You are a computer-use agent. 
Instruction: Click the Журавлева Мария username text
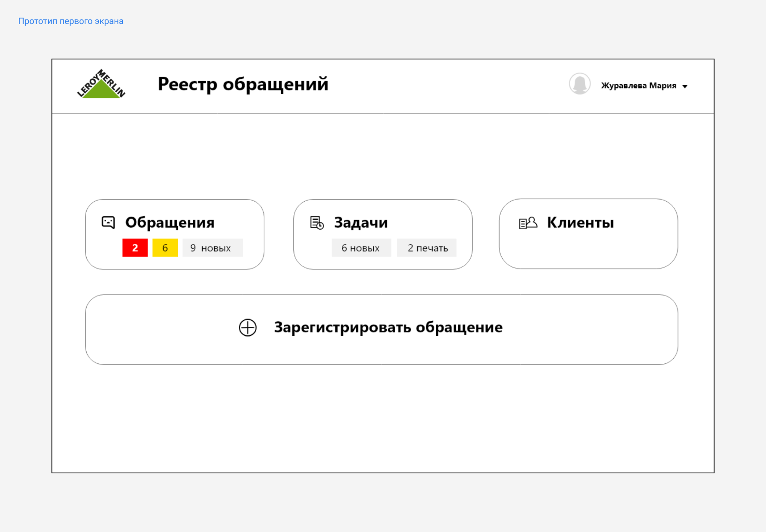click(x=638, y=85)
